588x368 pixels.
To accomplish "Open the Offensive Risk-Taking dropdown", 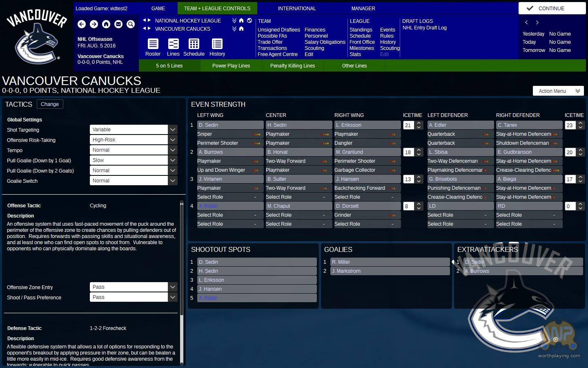I will coord(173,140).
